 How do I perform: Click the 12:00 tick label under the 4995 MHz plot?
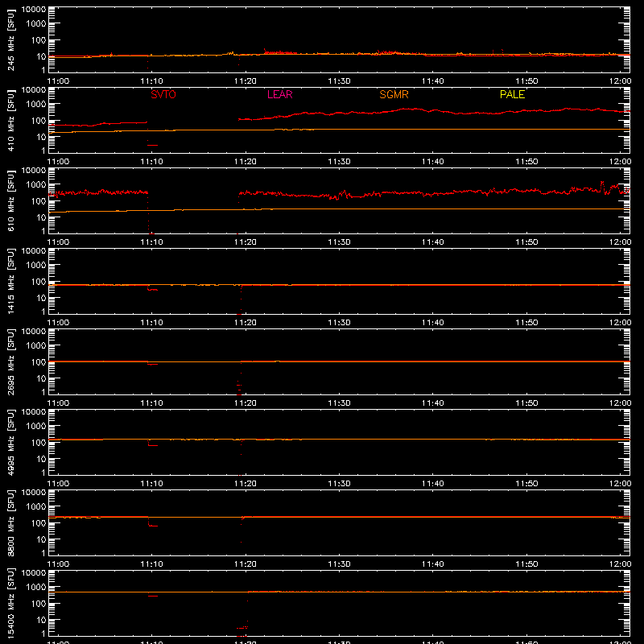click(620, 484)
